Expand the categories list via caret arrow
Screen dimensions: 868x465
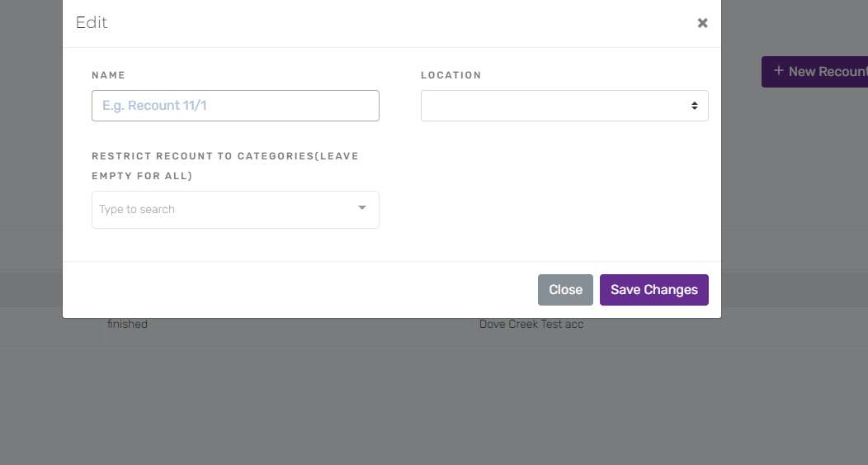pos(362,207)
